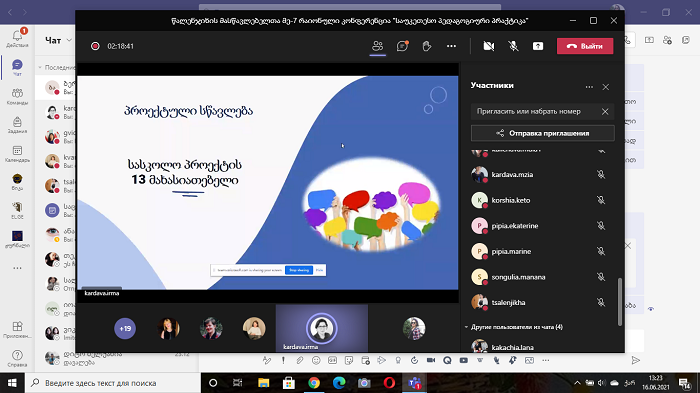This screenshot has width=700, height=393.
Task: Launch File Explorer from the taskbar
Action: click(x=263, y=383)
